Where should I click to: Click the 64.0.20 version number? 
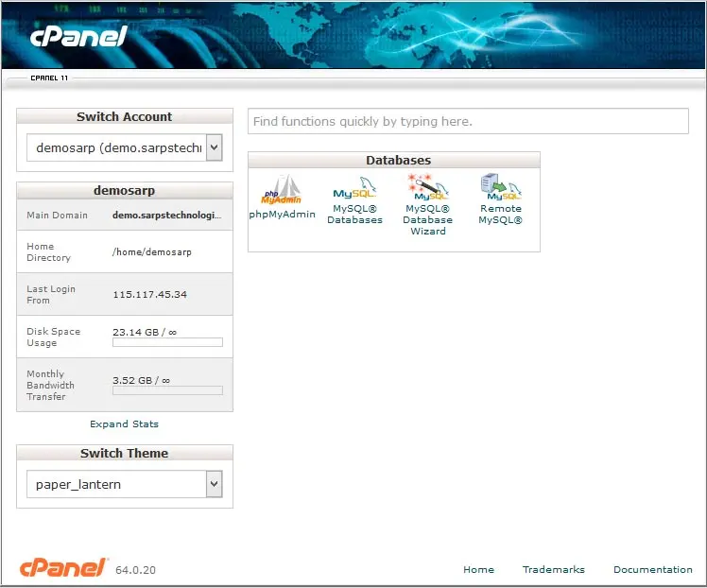135,570
